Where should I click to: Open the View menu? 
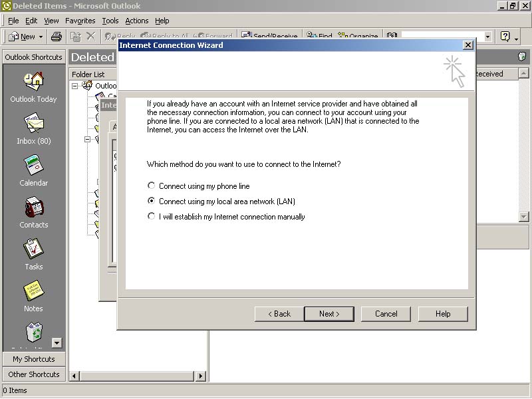tap(51, 21)
